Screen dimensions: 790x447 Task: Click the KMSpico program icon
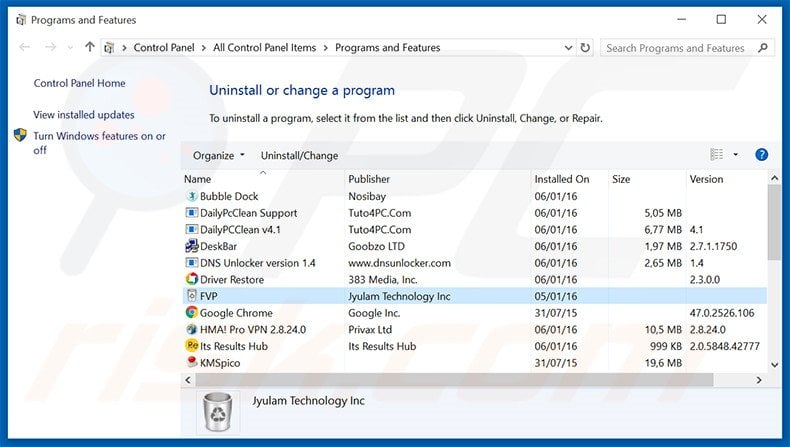pos(191,362)
